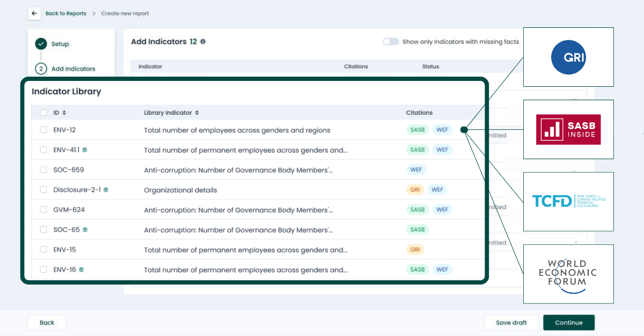
Task: Click the WEF tag in ENV-16 row
Action: (442, 270)
